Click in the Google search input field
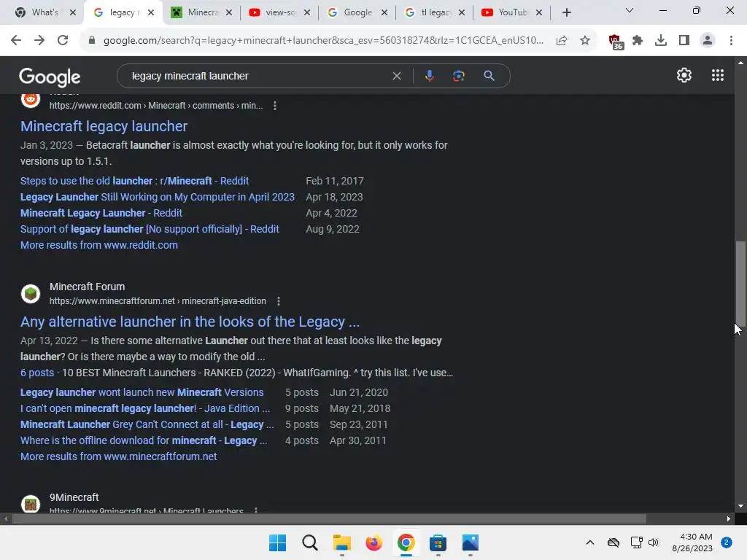This screenshot has height=560, width=747. (x=258, y=76)
